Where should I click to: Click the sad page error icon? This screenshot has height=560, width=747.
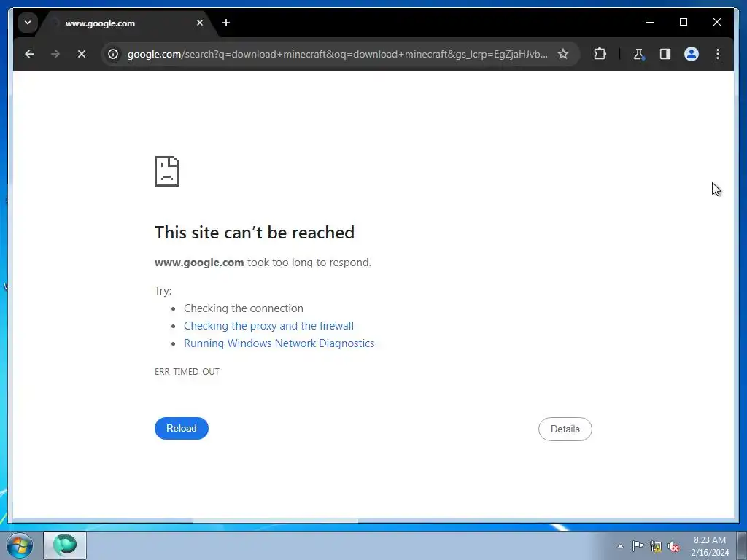(167, 171)
